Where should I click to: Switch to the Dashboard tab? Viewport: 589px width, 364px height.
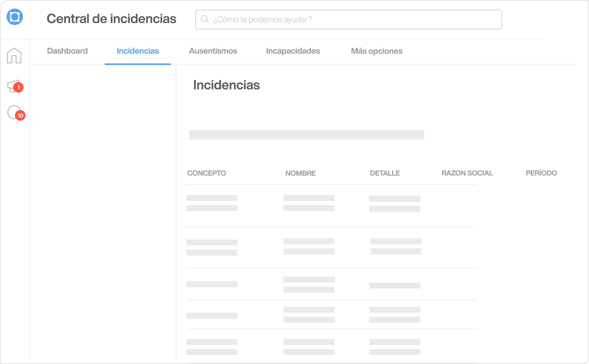[67, 51]
